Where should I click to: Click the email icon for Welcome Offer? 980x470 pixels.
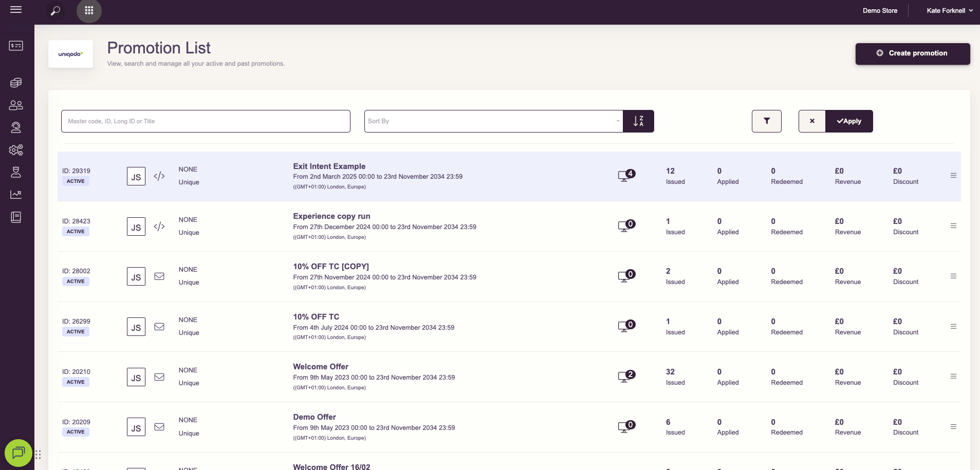click(x=159, y=377)
